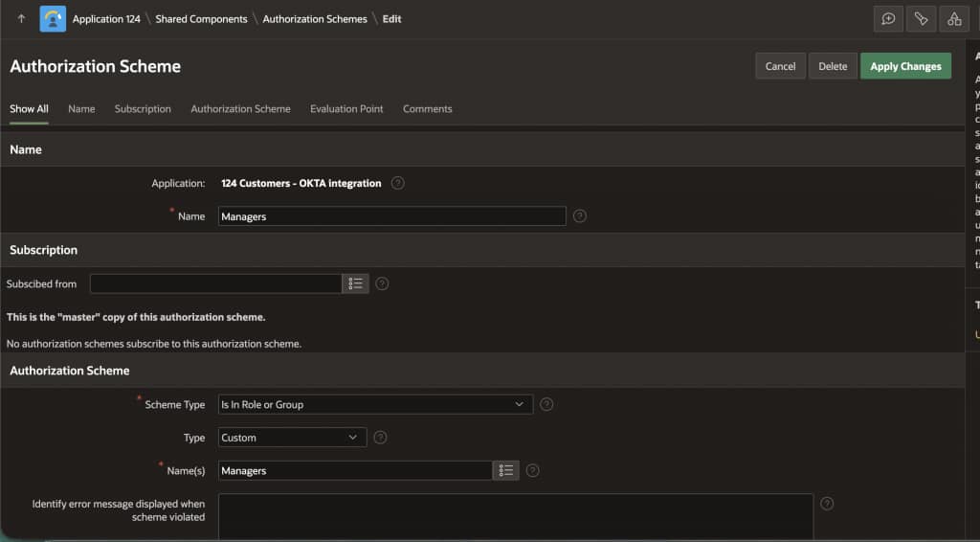Show help for the Custom Type select
Viewport: 980px width, 542px height.
pyautogui.click(x=380, y=438)
